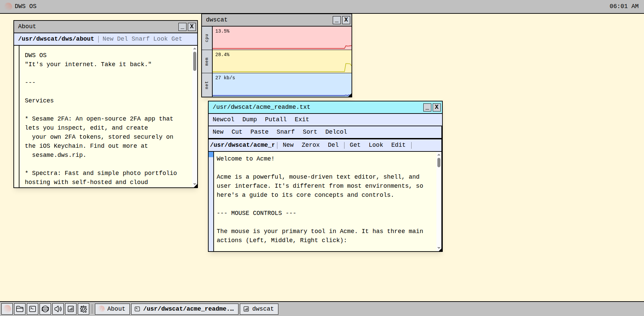Click Paste command in Acme
The height and width of the screenshot is (316, 644).
coord(259,132)
